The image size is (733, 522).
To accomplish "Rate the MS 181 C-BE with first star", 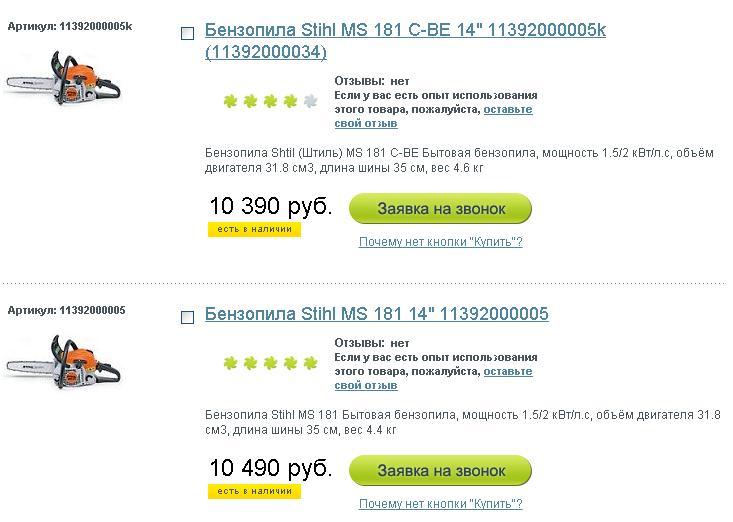I will (x=230, y=101).
